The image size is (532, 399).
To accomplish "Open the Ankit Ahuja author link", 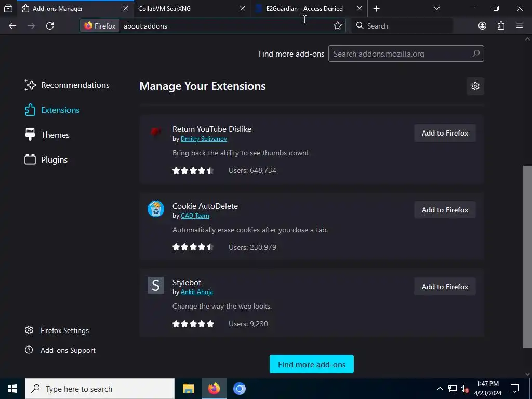I will 197,292.
